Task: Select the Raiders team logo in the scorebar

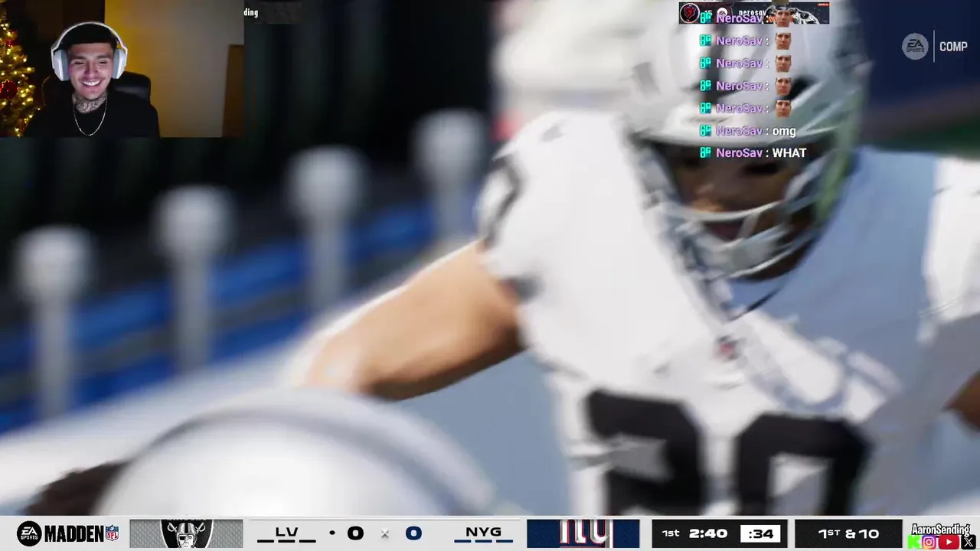Action: click(186, 533)
